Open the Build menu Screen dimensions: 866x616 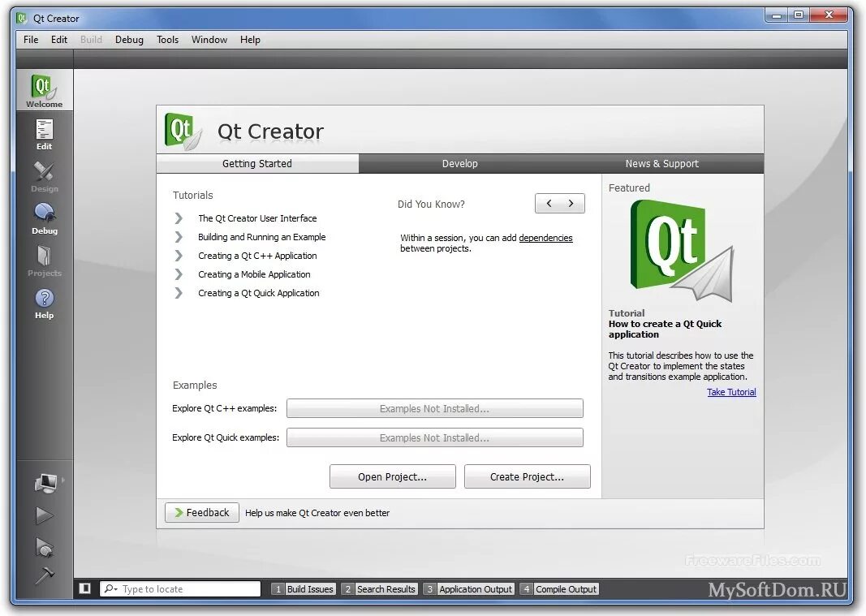click(91, 40)
